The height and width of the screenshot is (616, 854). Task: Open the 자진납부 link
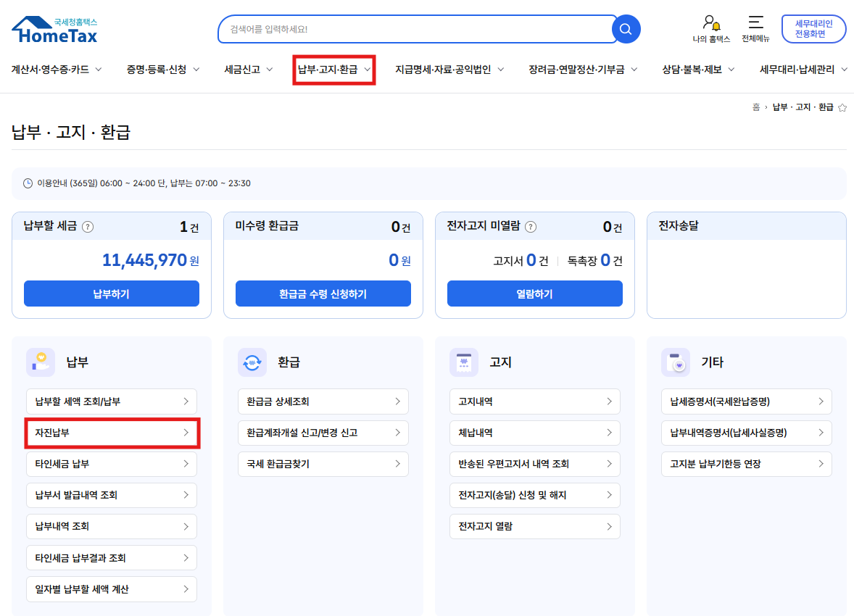[112, 433]
